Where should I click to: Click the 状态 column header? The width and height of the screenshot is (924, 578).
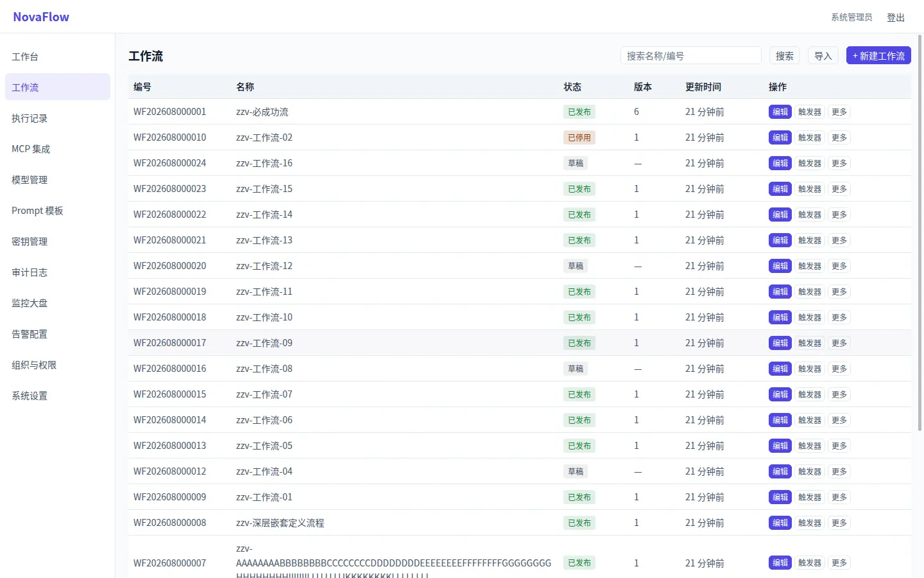572,87
